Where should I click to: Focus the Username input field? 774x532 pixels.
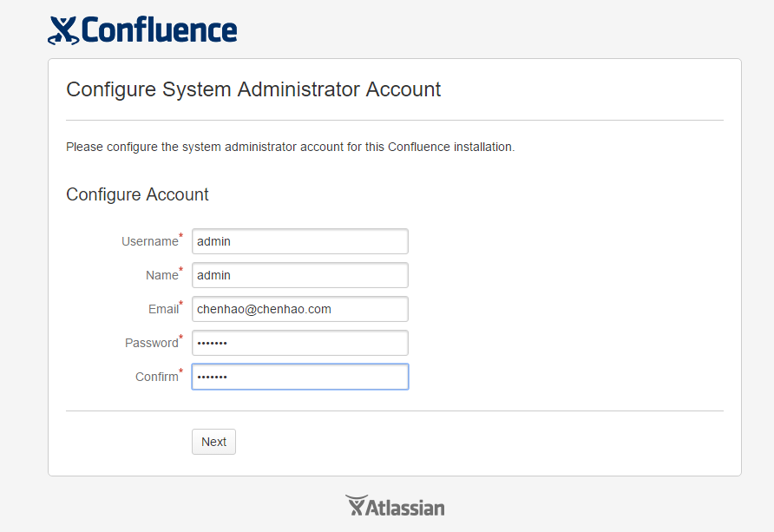coord(300,241)
